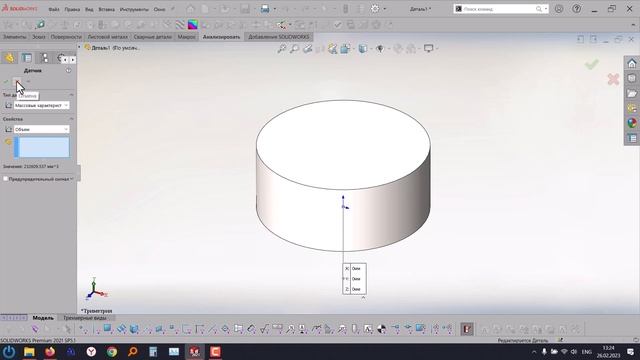Image resolution: width=640 pixels, height=360 pixels.
Task: Collapse the coordinate callout with the chevron
Action: (x=363, y=298)
